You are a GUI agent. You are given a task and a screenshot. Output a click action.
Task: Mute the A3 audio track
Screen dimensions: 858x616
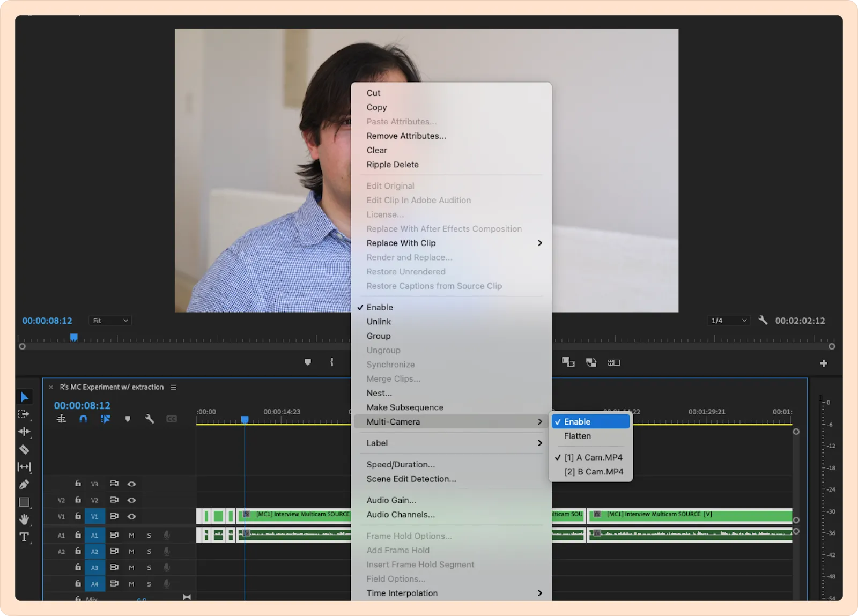(131, 568)
